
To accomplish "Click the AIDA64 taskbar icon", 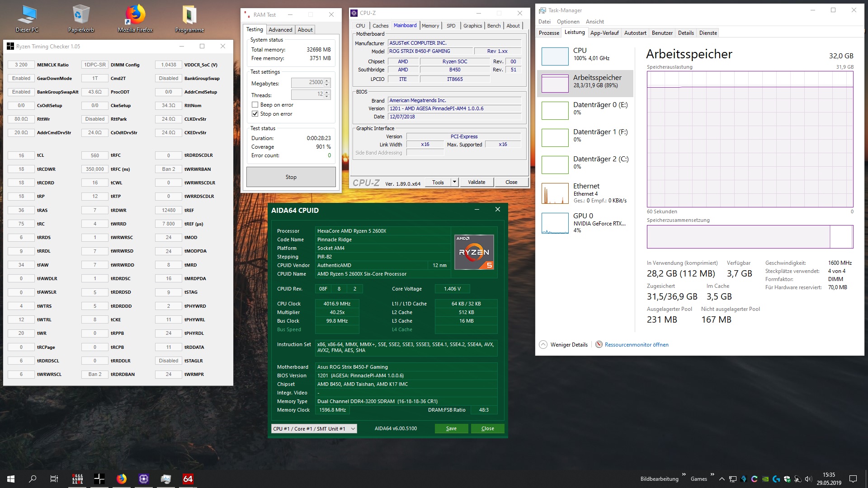I will tap(188, 479).
